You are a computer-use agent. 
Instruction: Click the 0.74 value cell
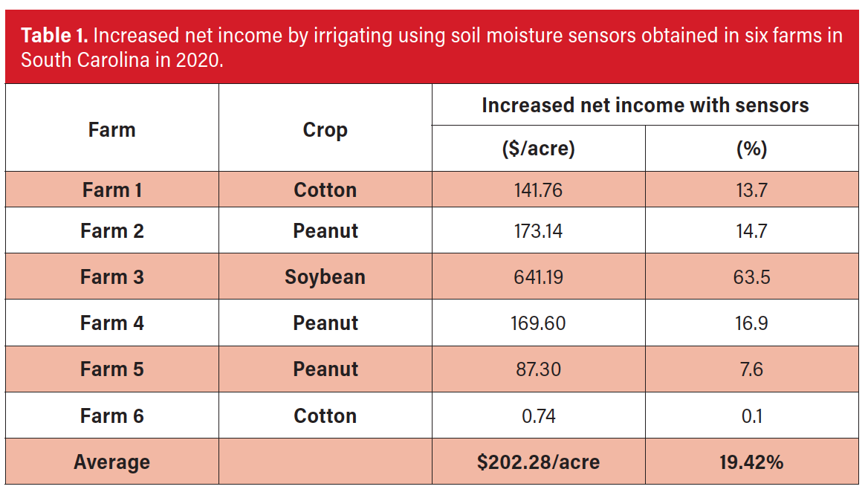538,415
